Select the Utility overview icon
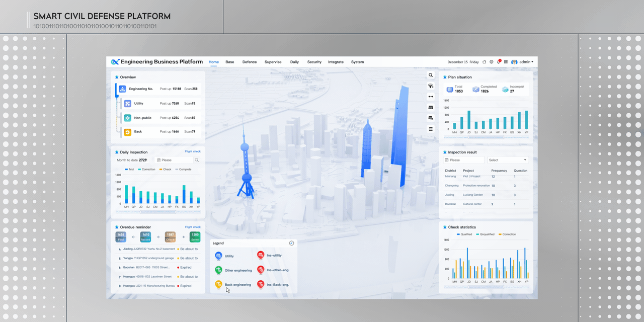This screenshot has width=644, height=322. tap(128, 104)
